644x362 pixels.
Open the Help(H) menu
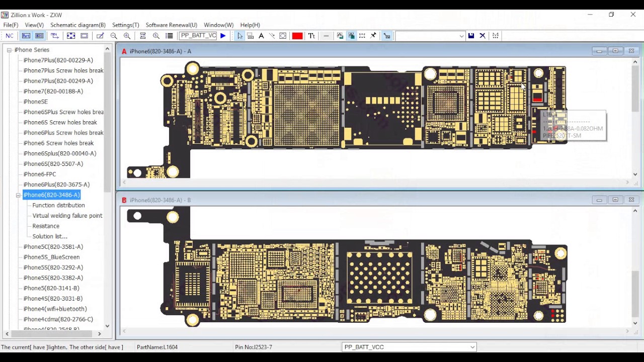tap(250, 25)
